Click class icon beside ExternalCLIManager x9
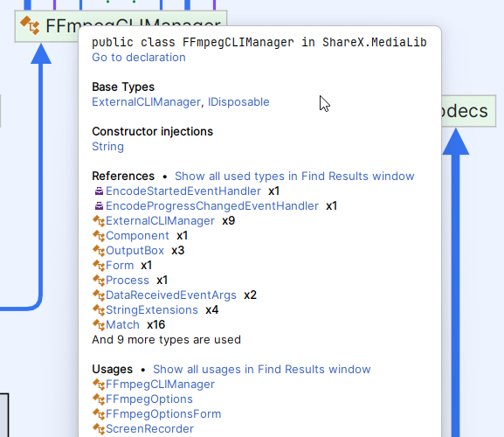Screen dimensions: 504x437 point(99,221)
